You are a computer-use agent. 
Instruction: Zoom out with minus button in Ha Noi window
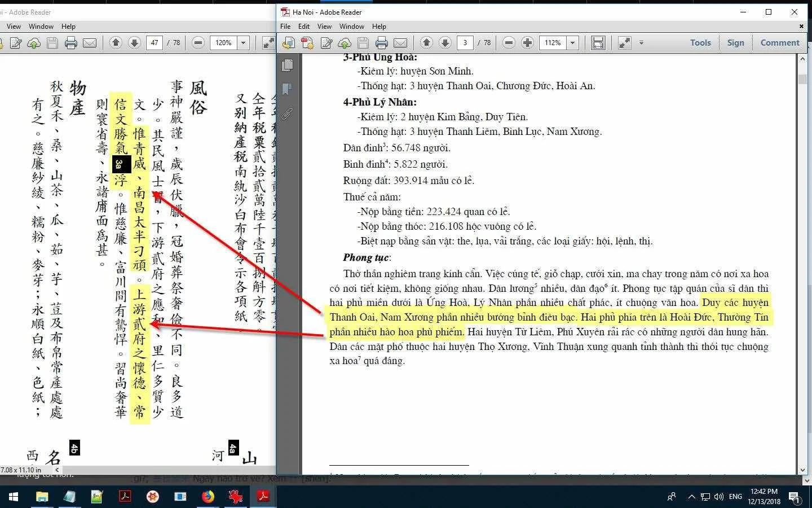[509, 43]
